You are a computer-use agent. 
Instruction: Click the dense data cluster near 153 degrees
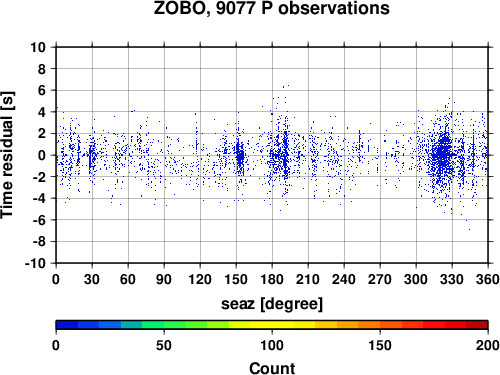[x=240, y=155]
